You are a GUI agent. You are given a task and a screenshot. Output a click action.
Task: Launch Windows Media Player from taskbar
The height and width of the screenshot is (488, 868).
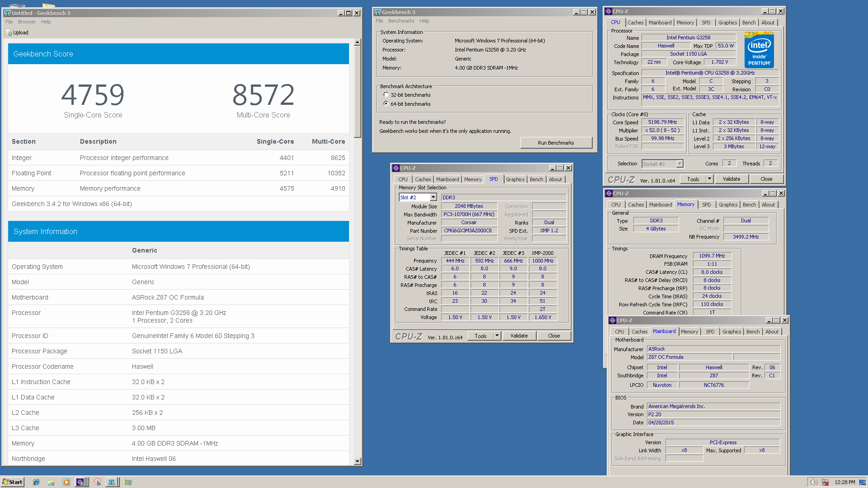(x=66, y=482)
